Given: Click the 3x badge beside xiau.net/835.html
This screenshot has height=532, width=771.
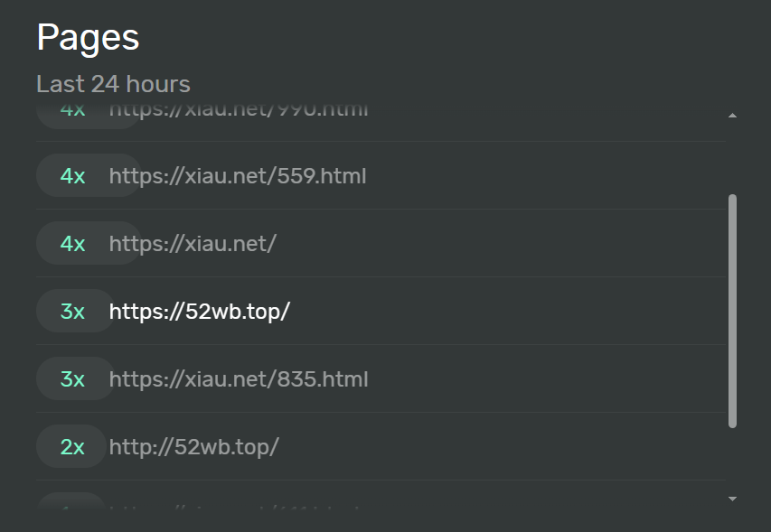Looking at the screenshot, I should click(x=73, y=379).
